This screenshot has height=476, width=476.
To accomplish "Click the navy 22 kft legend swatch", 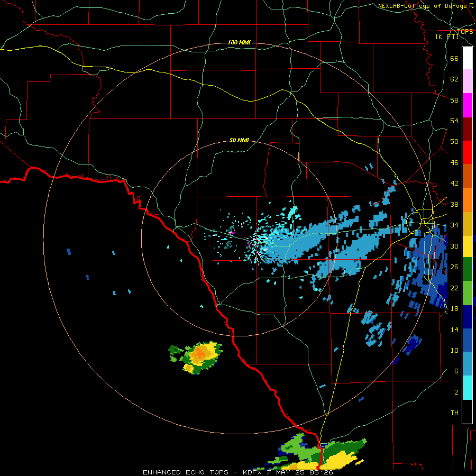I will pyautogui.click(x=467, y=317).
